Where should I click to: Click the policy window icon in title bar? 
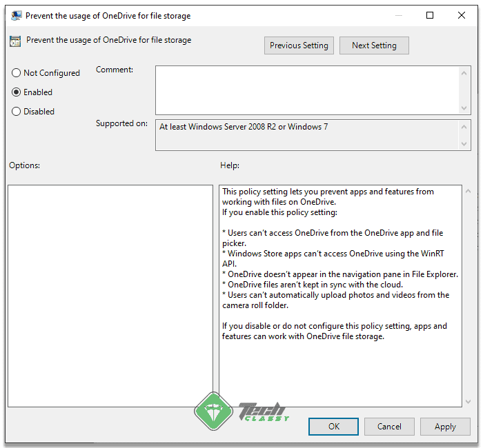point(17,15)
